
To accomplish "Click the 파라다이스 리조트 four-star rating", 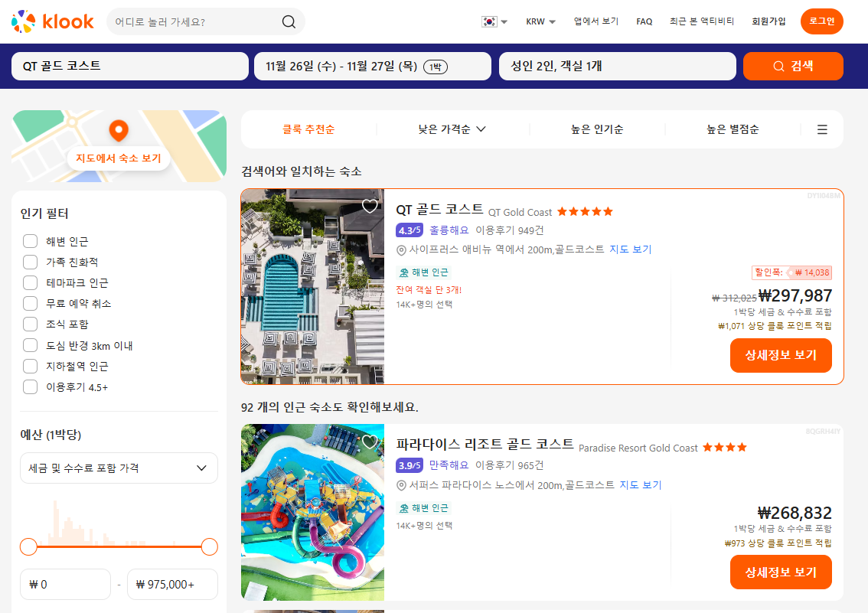I will [725, 447].
